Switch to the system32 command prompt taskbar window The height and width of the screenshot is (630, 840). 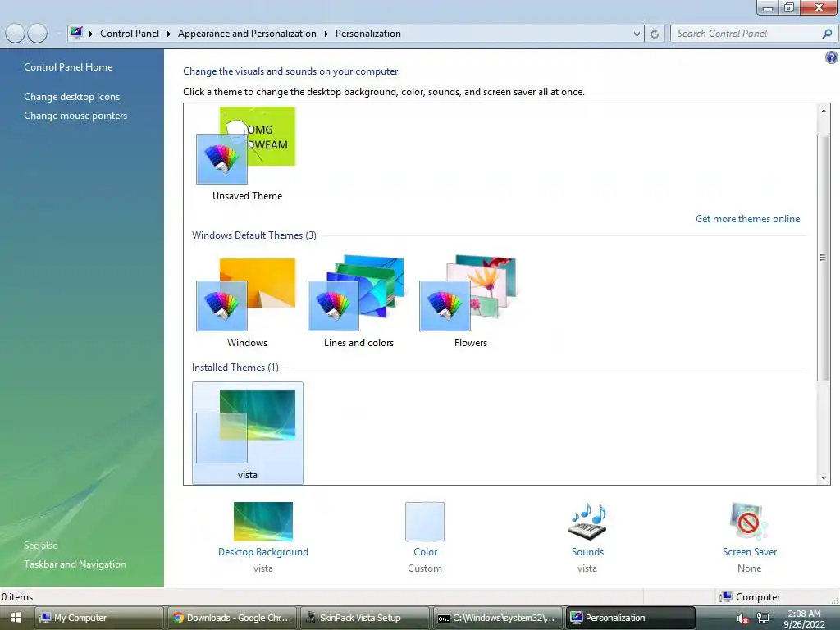498,618
